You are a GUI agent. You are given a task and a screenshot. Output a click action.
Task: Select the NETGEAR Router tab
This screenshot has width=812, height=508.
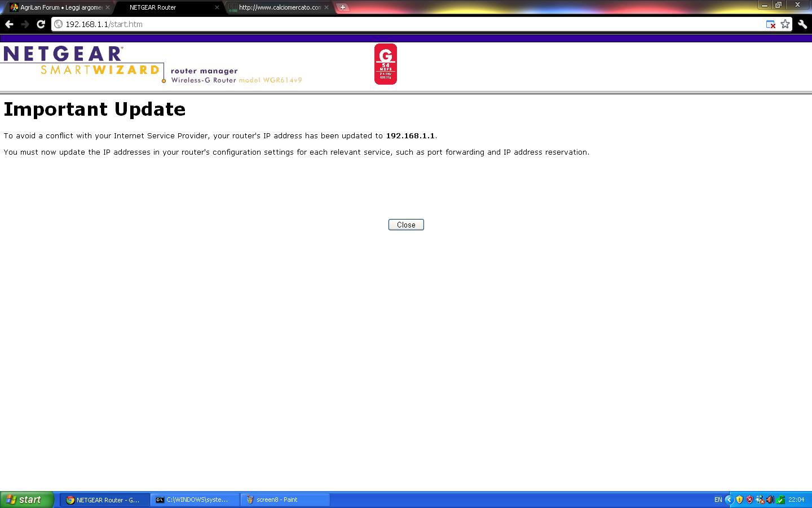[x=169, y=7]
